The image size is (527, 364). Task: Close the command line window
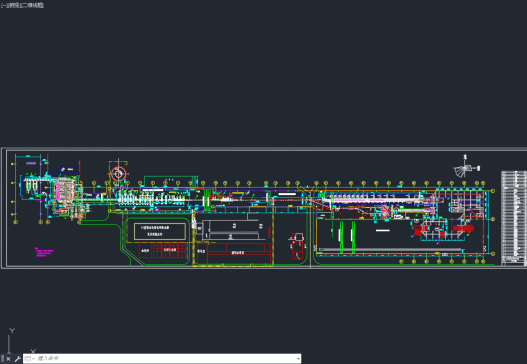[x=8, y=359]
